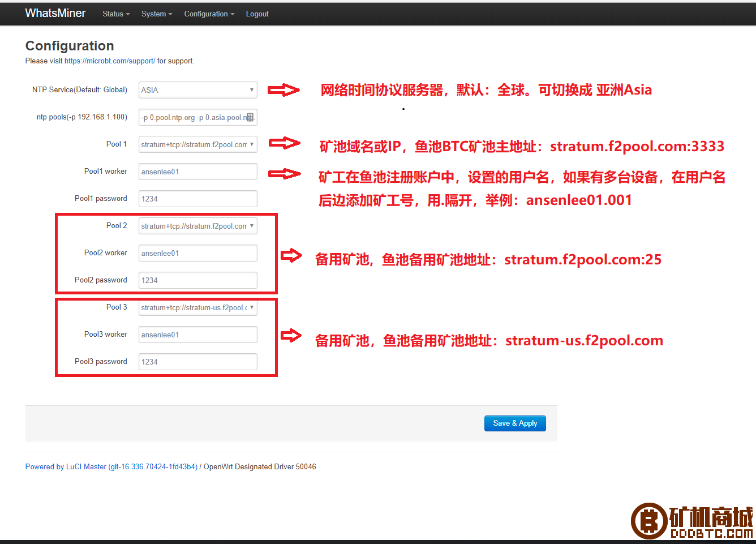Click the Pool2 worker input field
Screen dimensions: 756x544
pyautogui.click(x=198, y=253)
